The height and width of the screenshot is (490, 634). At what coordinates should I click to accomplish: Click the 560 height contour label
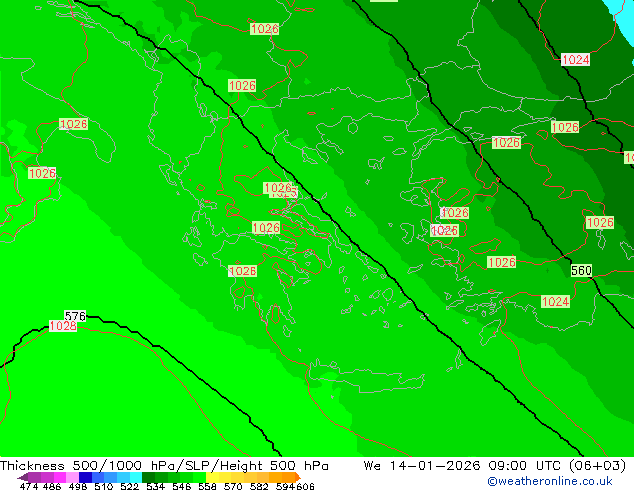tap(581, 270)
